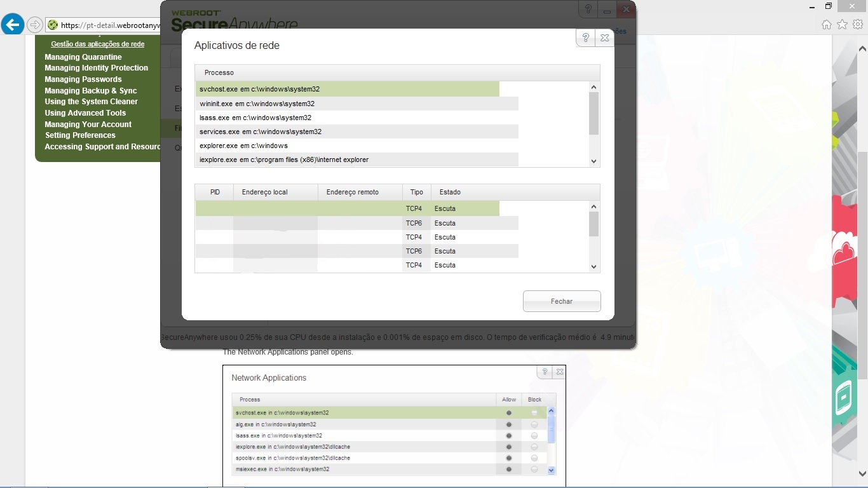Click process list scrollbar thumb
Image resolution: width=868 pixels, height=488 pixels.
pyautogui.click(x=594, y=114)
